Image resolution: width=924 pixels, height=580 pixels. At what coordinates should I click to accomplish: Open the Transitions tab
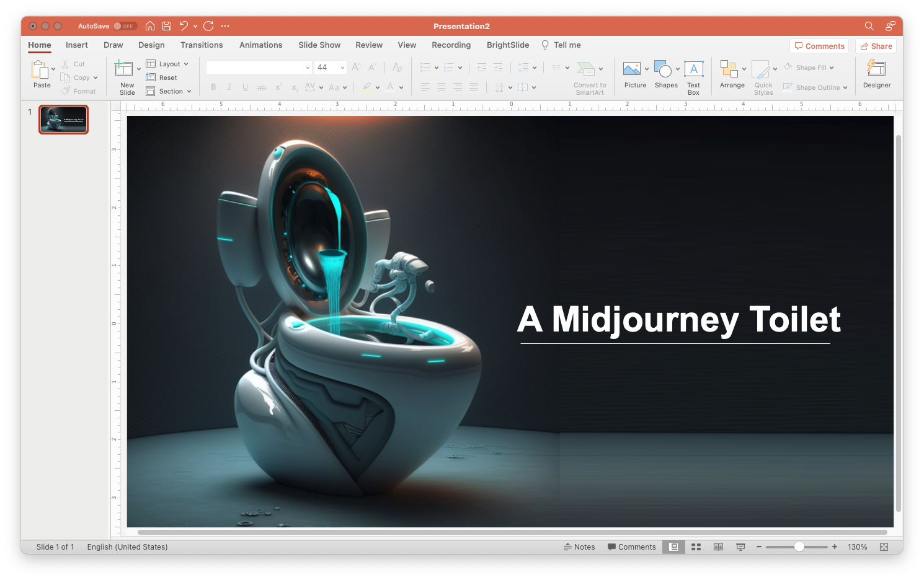coord(202,45)
